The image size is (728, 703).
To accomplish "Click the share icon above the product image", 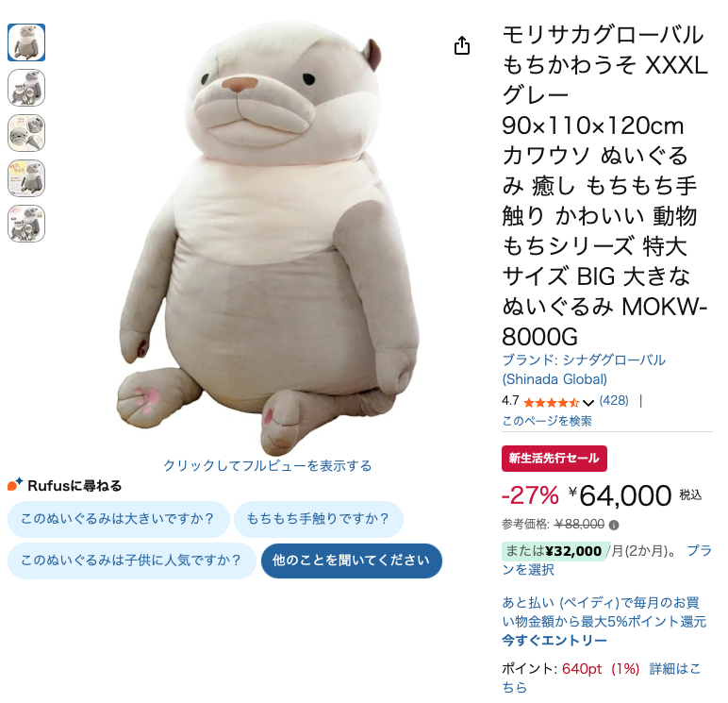I will [x=461, y=45].
